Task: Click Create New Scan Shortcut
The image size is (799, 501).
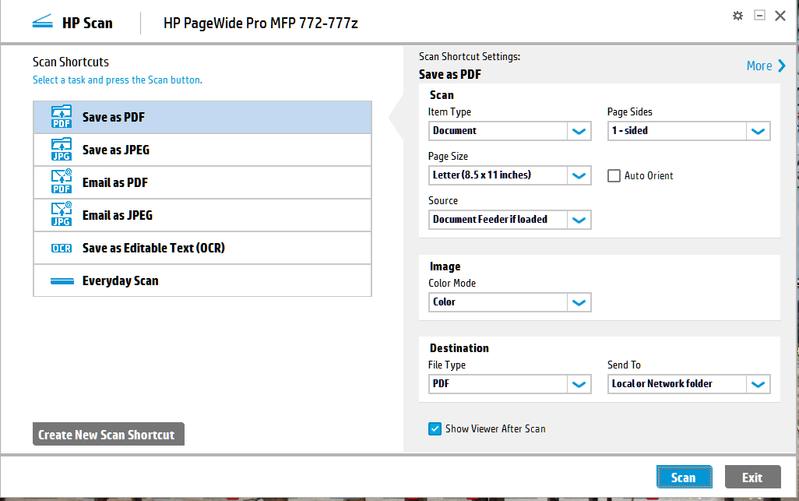Action: 109,434
